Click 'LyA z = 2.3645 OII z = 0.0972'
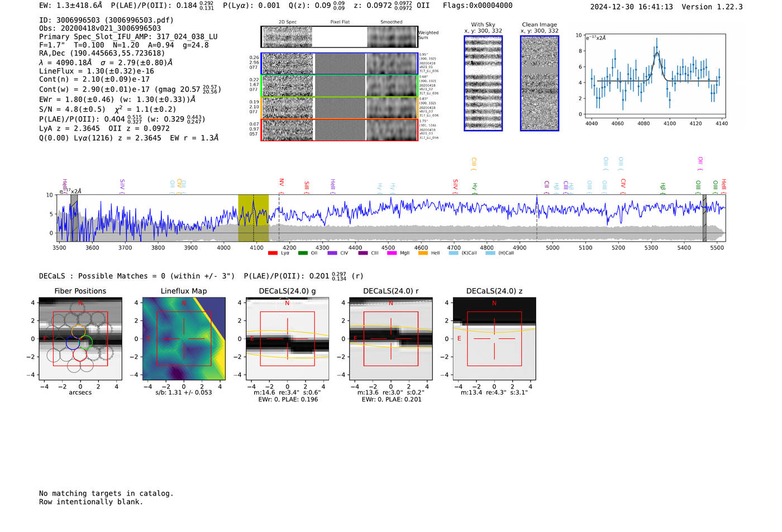The width and height of the screenshot is (782, 532). pyautogui.click(x=104, y=128)
